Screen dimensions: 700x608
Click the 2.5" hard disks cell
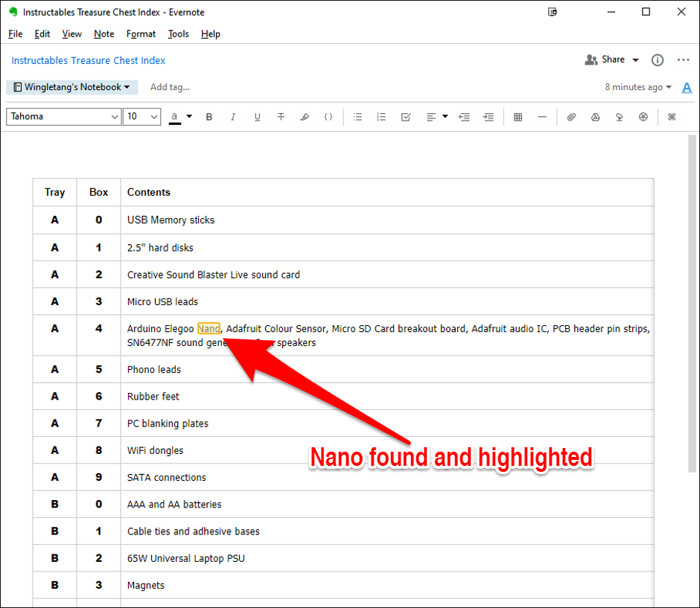pyautogui.click(x=387, y=248)
